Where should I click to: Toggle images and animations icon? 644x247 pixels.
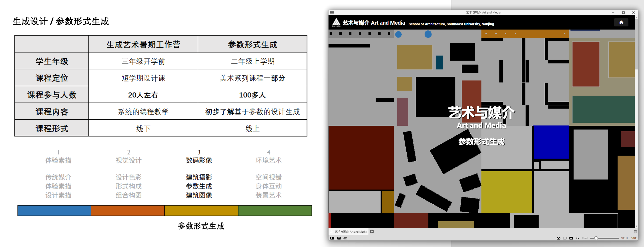click(571, 238)
